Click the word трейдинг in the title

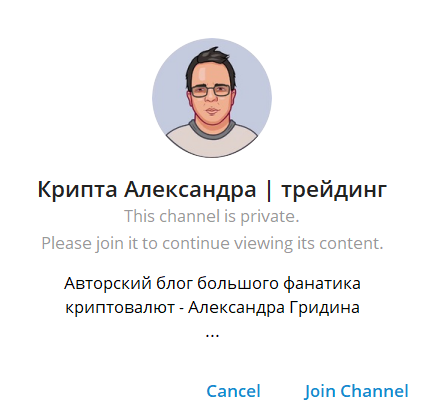point(334,190)
